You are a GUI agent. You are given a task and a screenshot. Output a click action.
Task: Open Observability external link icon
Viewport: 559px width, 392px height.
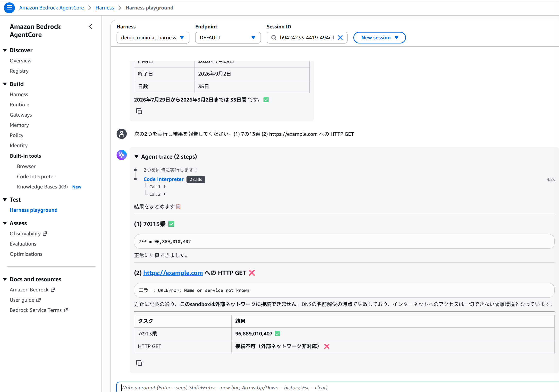(x=45, y=233)
